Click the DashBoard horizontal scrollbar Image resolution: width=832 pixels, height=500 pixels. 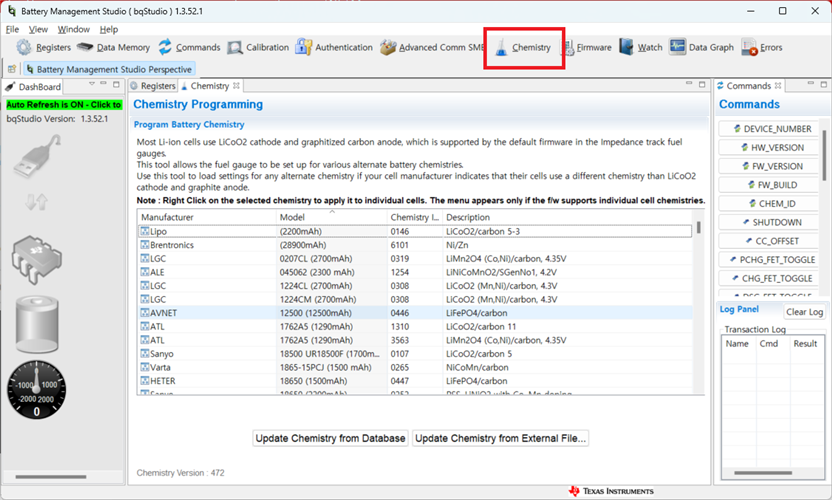51,477
